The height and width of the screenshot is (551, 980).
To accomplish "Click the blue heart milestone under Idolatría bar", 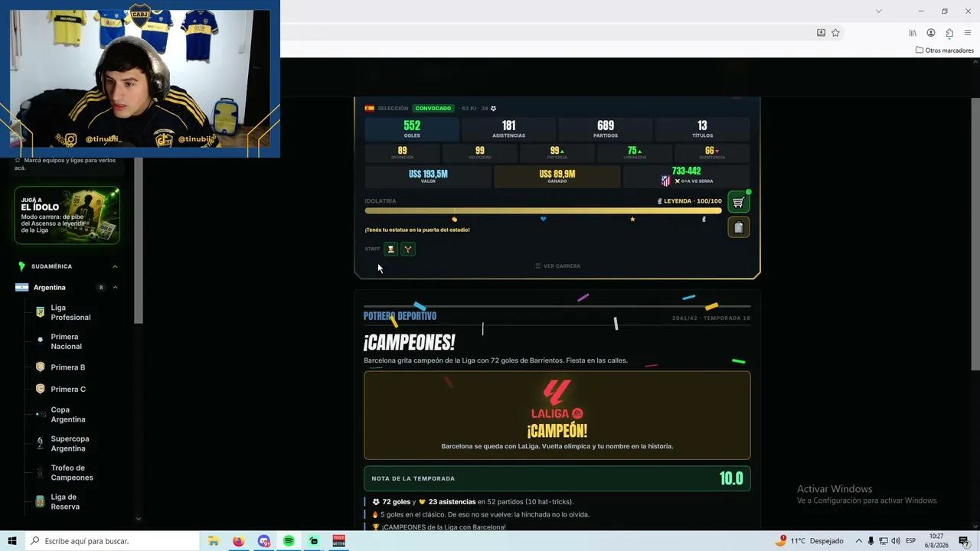I will (544, 220).
